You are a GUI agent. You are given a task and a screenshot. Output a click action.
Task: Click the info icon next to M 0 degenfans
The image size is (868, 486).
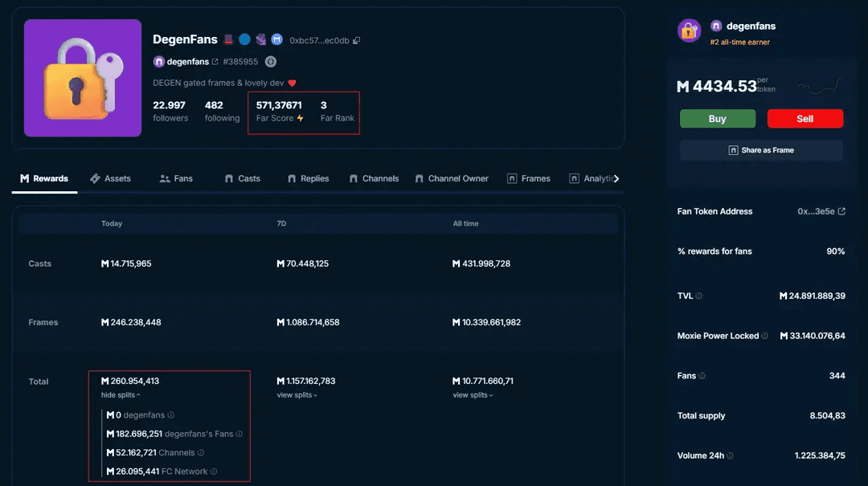point(171,415)
